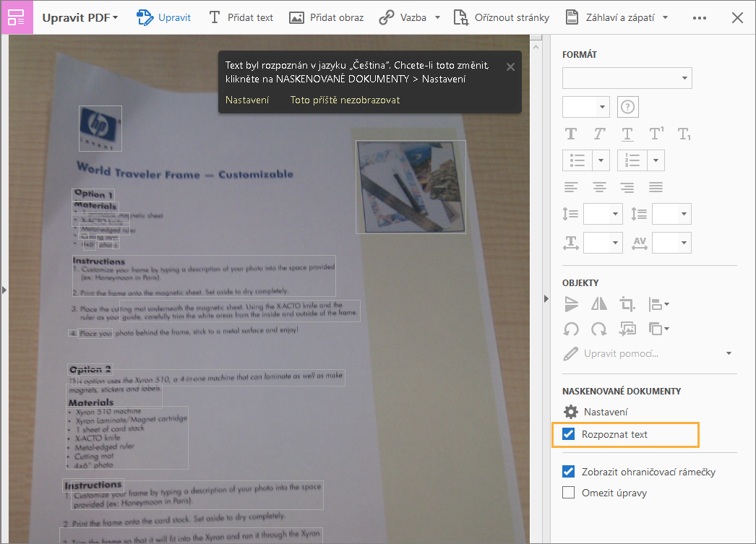Open the arrange objects menu icon
This screenshot has width=756, height=544.
pyautogui.click(x=658, y=329)
